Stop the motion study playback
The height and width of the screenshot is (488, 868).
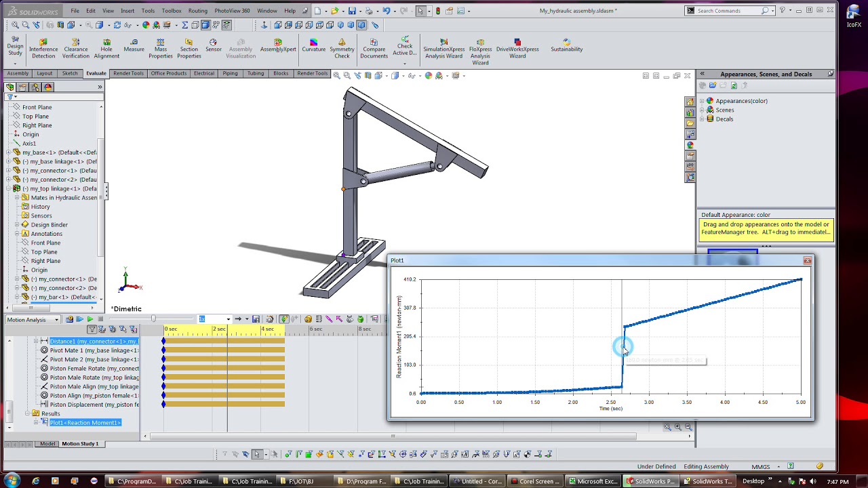click(100, 319)
